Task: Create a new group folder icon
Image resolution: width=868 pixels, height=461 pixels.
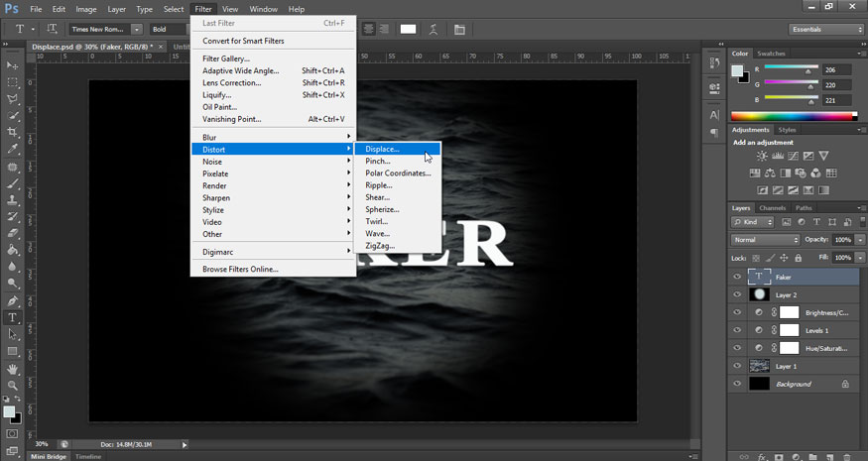Action: pyautogui.click(x=812, y=457)
